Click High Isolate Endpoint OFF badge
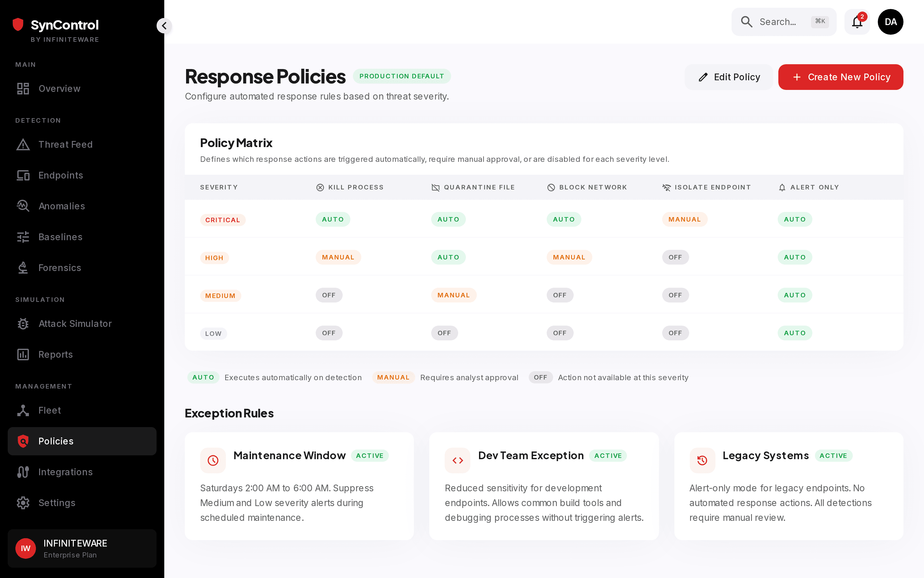924x578 pixels. click(x=675, y=257)
